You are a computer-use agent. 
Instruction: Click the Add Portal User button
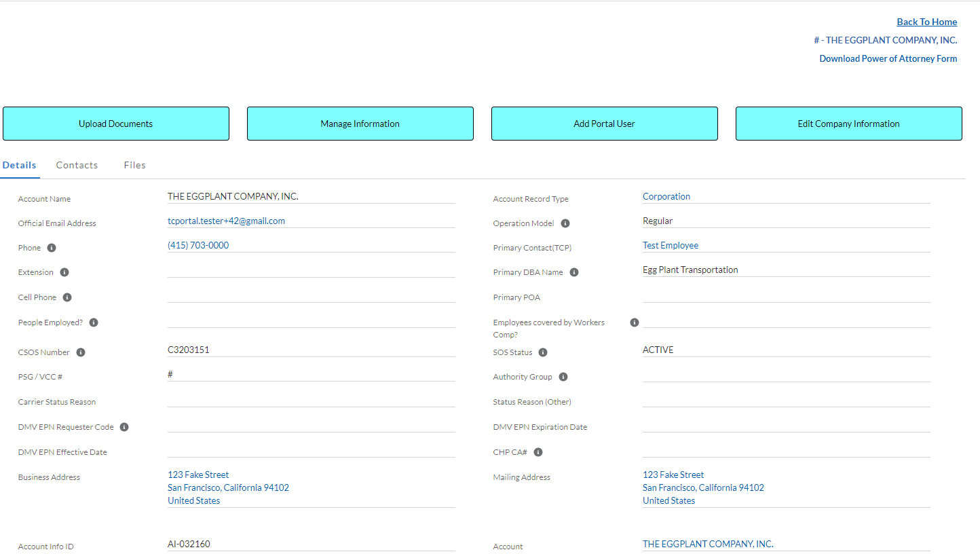coord(604,124)
